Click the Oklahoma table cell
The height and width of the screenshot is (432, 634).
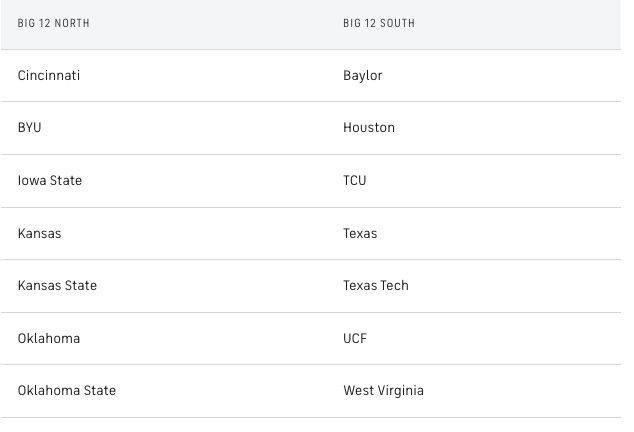tap(48, 339)
